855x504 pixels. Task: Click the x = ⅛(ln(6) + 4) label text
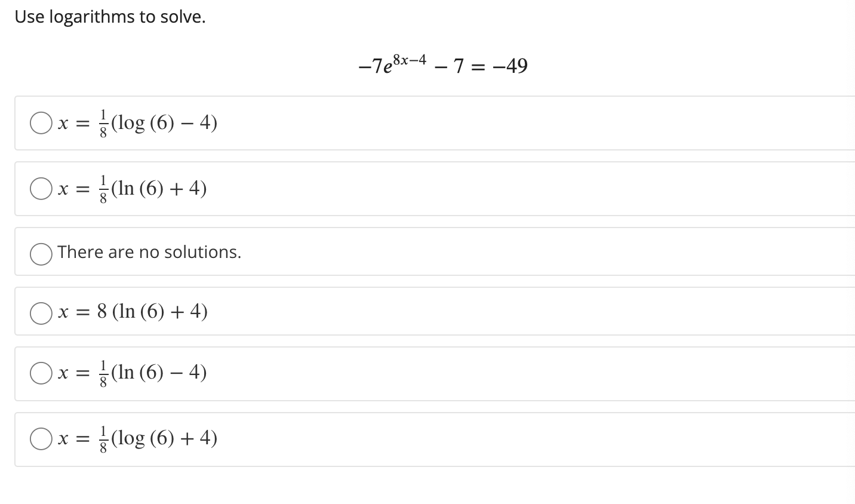[x=131, y=189]
